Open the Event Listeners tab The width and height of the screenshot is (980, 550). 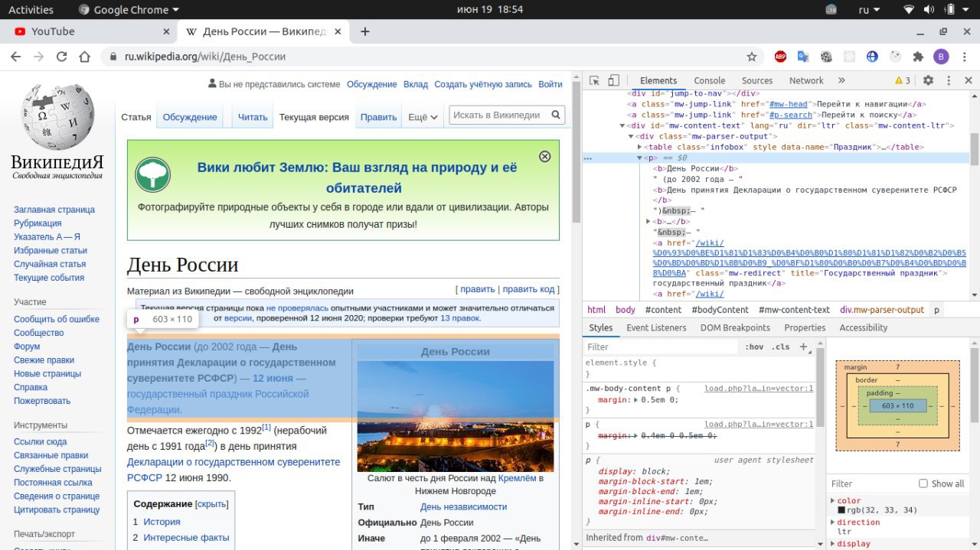click(656, 327)
